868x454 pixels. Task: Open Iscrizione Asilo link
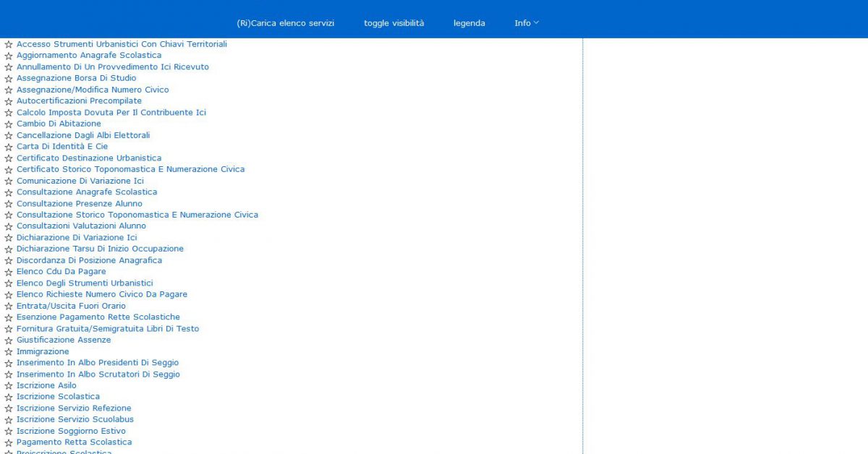click(x=46, y=385)
